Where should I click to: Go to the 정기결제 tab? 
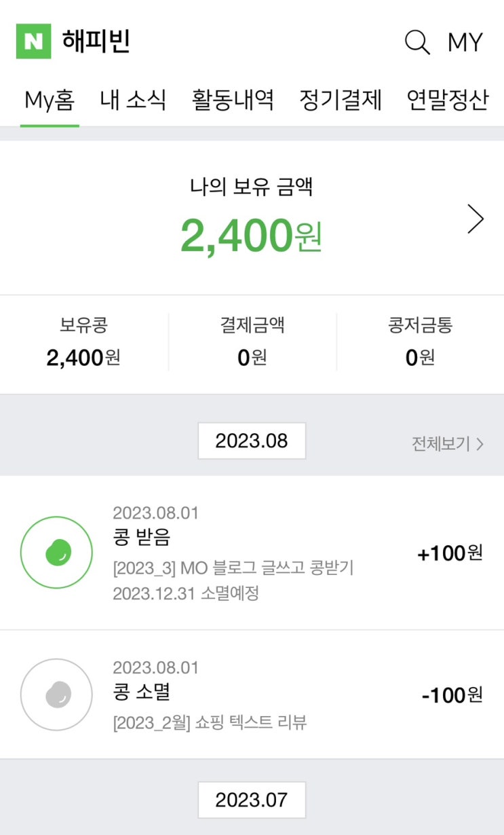pos(341,100)
